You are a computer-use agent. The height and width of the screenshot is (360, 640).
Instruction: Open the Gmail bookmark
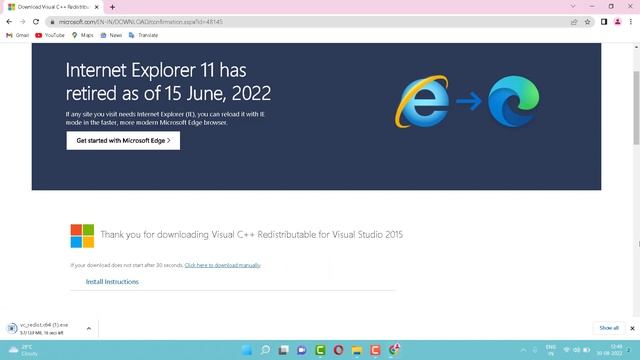(18, 35)
